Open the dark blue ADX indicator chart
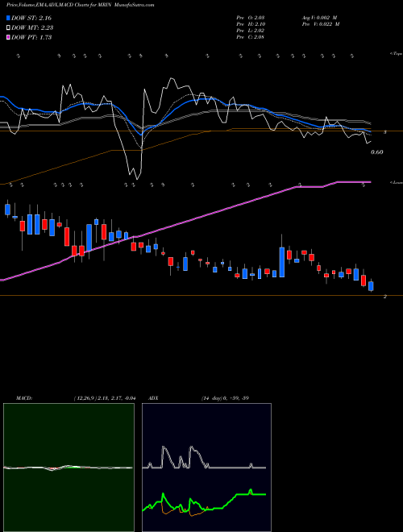The image size is (403, 532). tap(206, 468)
